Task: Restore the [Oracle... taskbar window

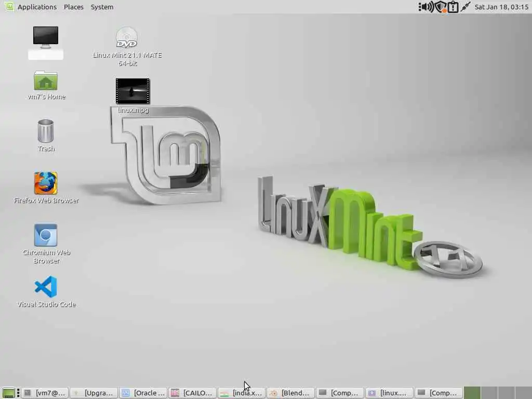Action: [x=143, y=393]
